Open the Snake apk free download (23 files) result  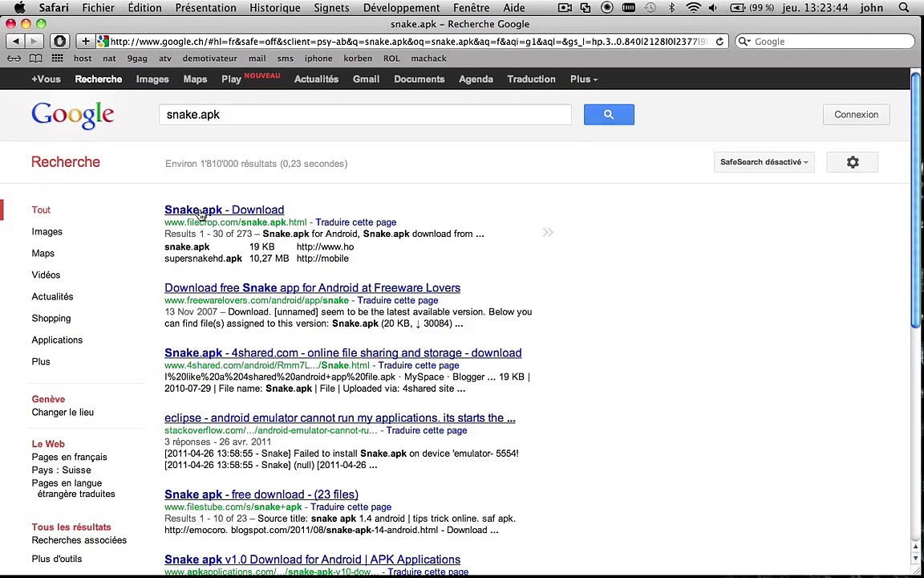click(x=261, y=495)
